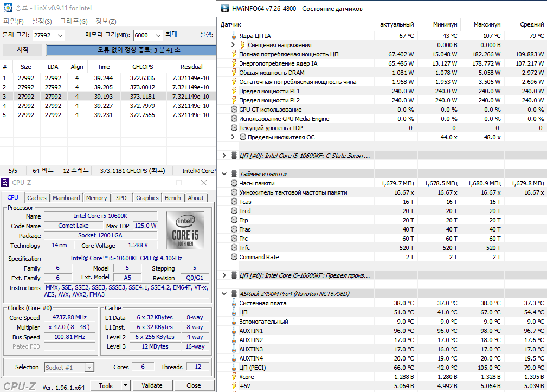547x392 pixels.
Task: Click the clock icon beside Часы памяти
Action: click(234, 183)
